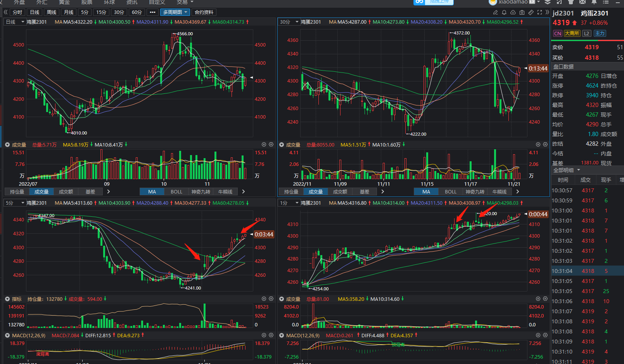Collapse the 5-minute chart 指标 pane toggle
This screenshot has width=624, height=364.
[7, 299]
